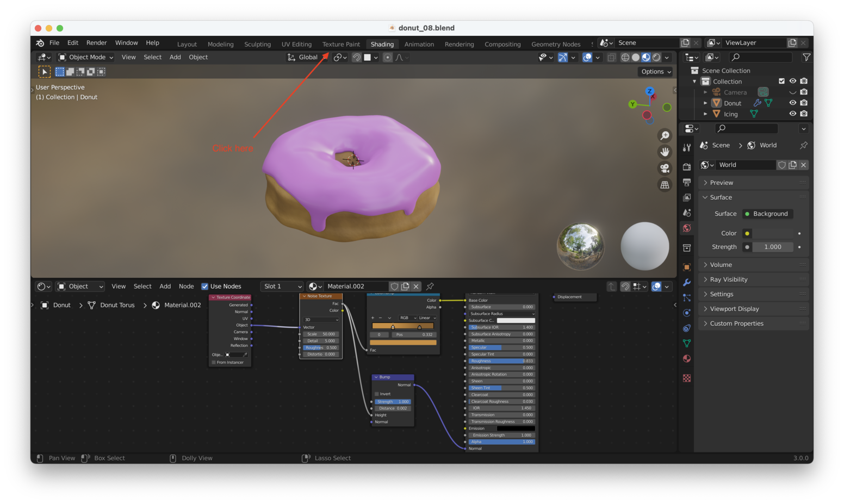Toggle camera view with the camera icon
The width and height of the screenshot is (844, 504).
point(665,169)
